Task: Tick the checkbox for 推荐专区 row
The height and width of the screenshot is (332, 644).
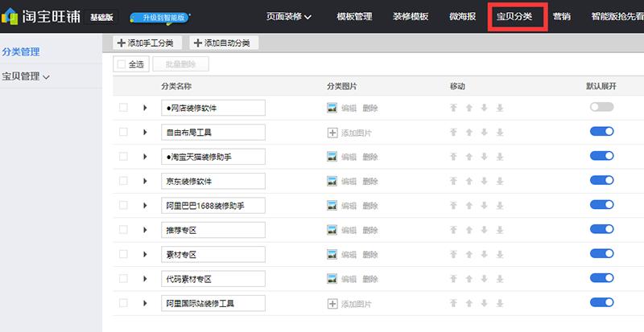Action: [x=123, y=230]
